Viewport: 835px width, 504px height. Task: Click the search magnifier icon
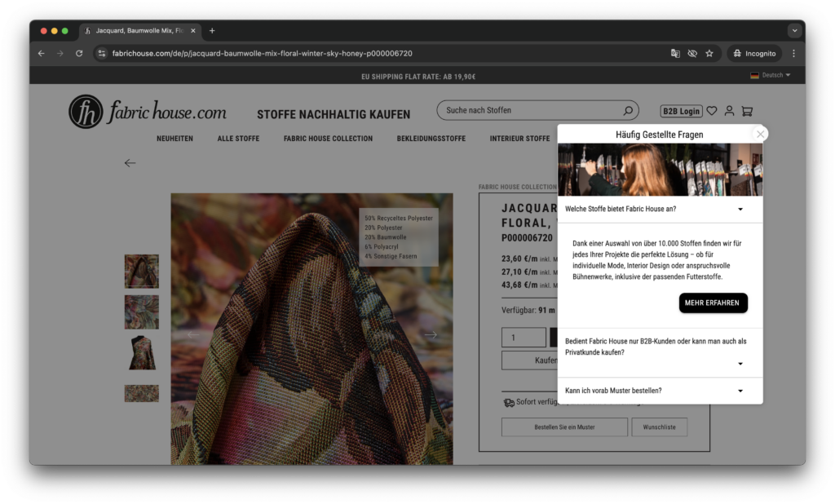tap(628, 111)
